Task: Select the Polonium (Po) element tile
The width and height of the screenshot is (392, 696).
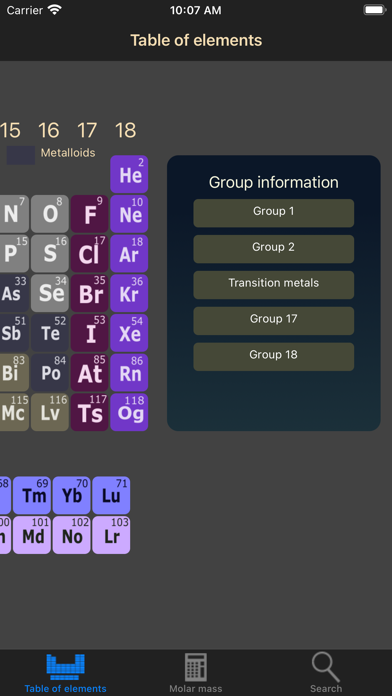Action: (x=50, y=372)
